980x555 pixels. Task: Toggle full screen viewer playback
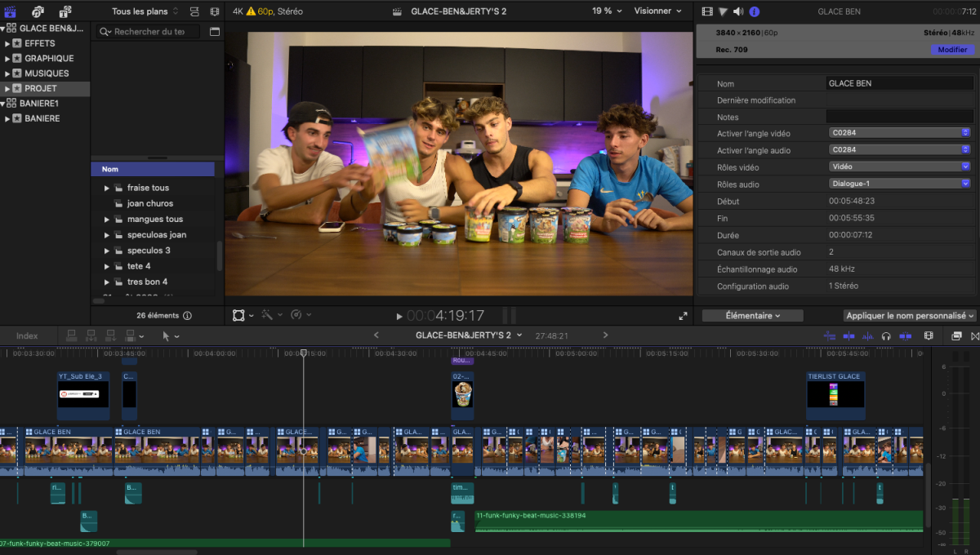683,316
